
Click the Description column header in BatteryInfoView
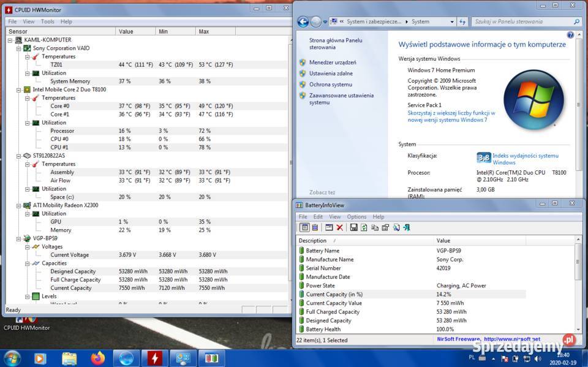point(364,241)
